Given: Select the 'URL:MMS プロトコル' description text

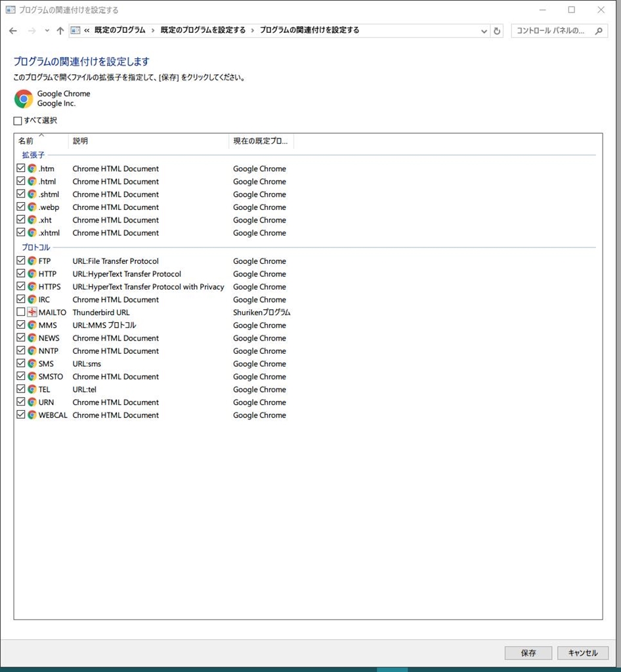Looking at the screenshot, I should pyautogui.click(x=104, y=325).
